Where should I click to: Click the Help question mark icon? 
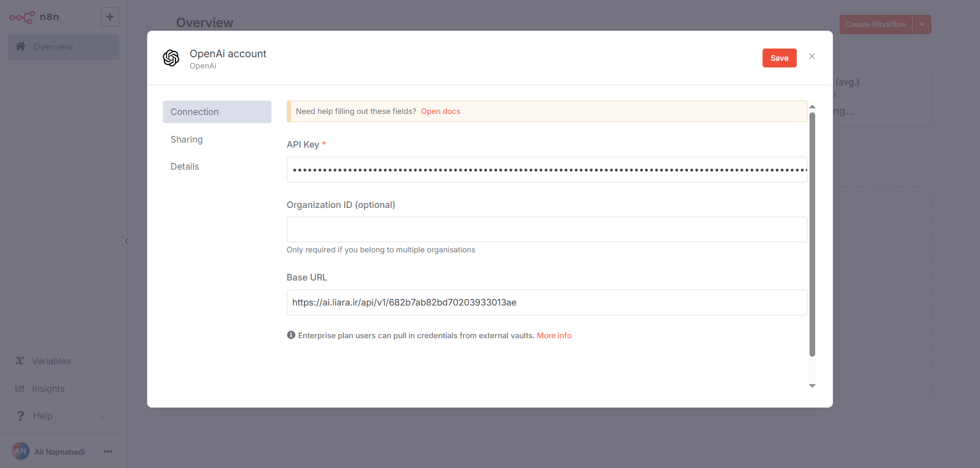click(x=20, y=416)
